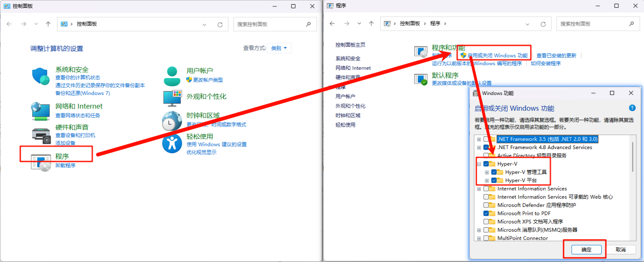Screen dimensions: 644x262
Task: Go up one level in 控制面板 window
Action: [x=48, y=24]
